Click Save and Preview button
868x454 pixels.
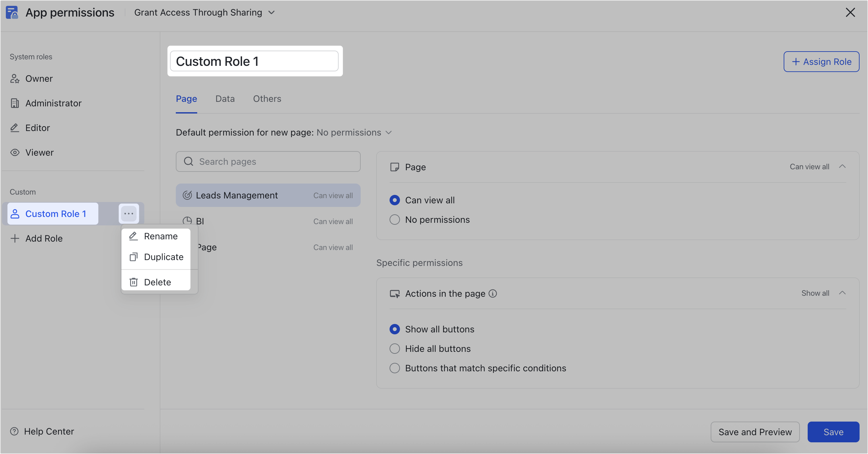point(755,432)
